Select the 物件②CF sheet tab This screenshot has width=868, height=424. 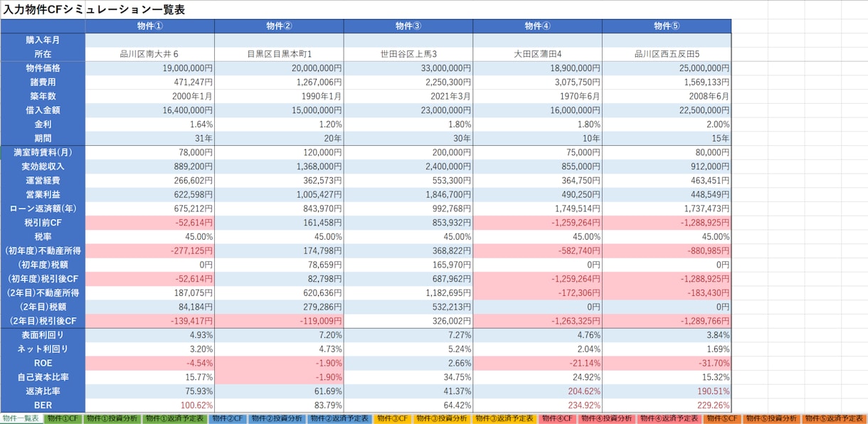pyautogui.click(x=228, y=418)
